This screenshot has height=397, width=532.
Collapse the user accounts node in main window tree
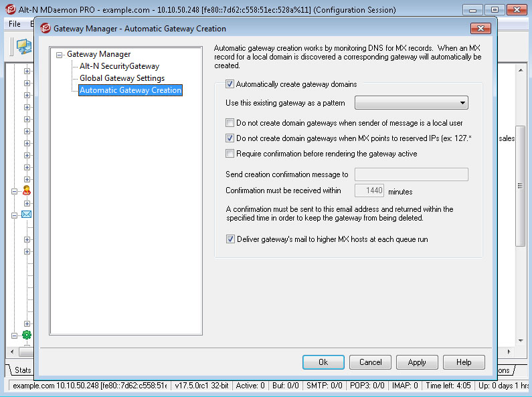click(x=14, y=191)
